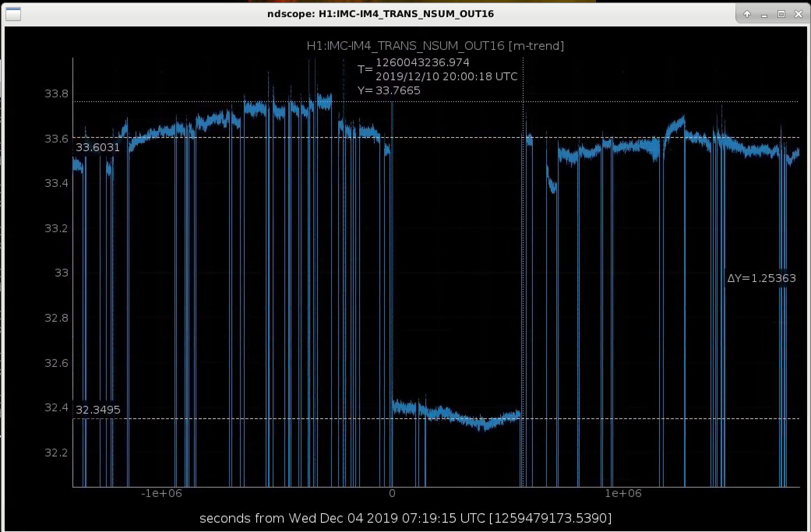
Task: Click the Y= 33.7665 crosshair value
Action: [x=389, y=90]
